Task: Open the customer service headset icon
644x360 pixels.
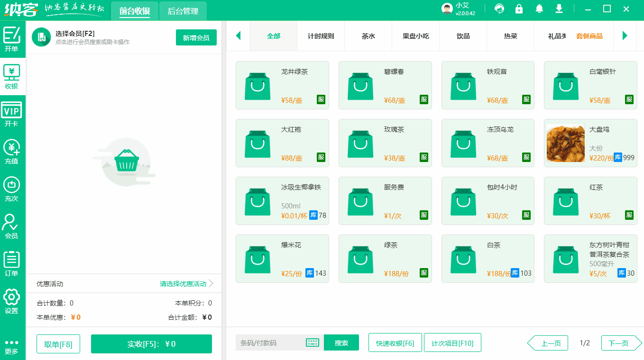Action: [x=499, y=9]
